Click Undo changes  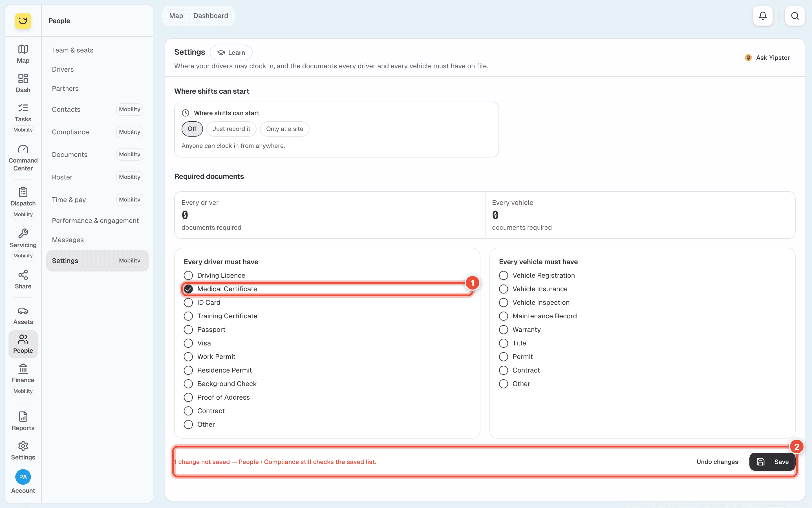(717, 462)
